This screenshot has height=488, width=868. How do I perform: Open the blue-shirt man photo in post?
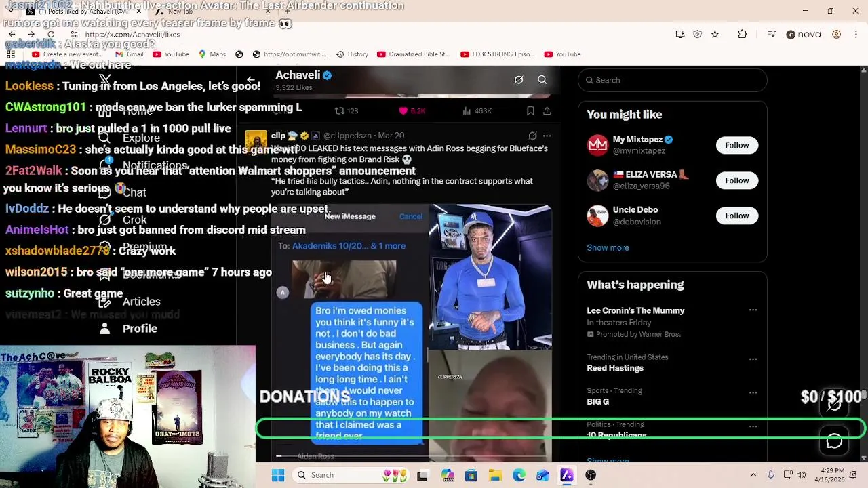pyautogui.click(x=490, y=277)
